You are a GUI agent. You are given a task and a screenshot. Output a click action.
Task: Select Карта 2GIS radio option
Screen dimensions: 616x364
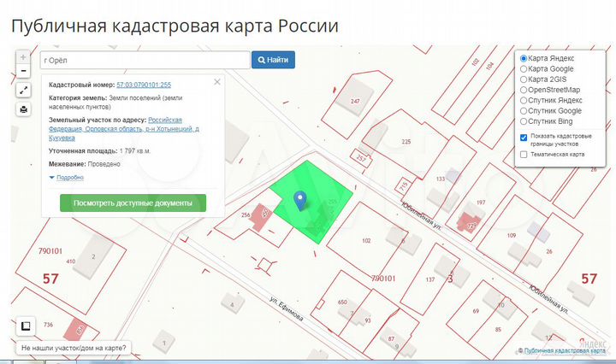(x=524, y=79)
